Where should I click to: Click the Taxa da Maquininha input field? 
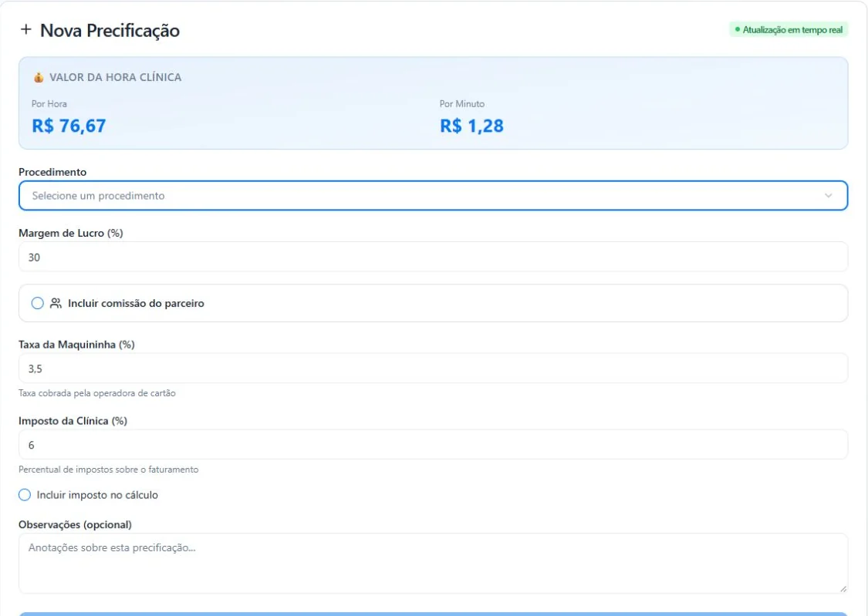point(433,369)
